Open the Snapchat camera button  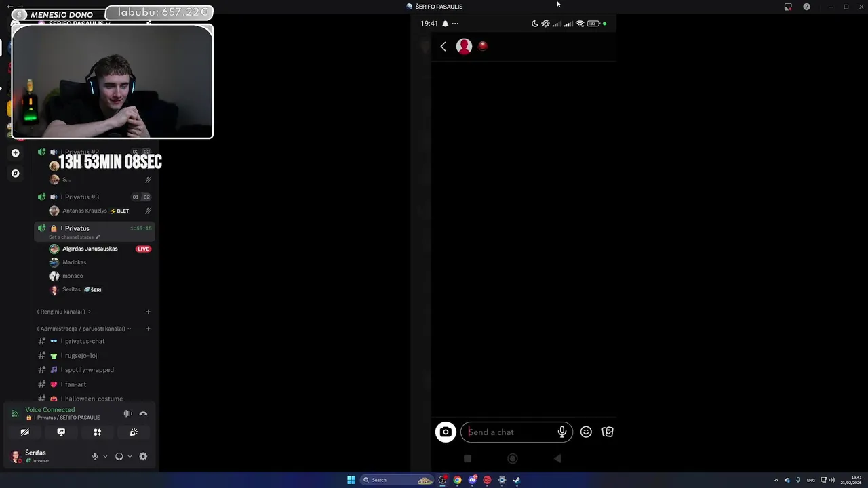446,432
